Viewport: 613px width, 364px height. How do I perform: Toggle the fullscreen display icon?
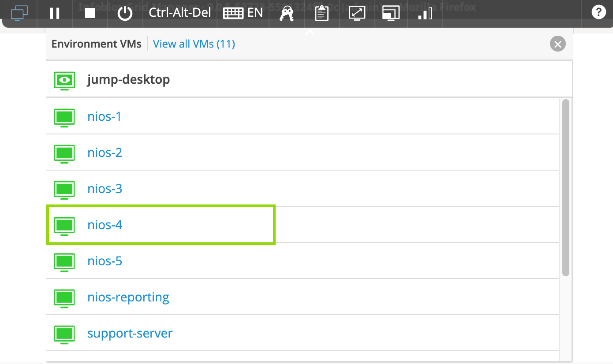click(x=391, y=13)
